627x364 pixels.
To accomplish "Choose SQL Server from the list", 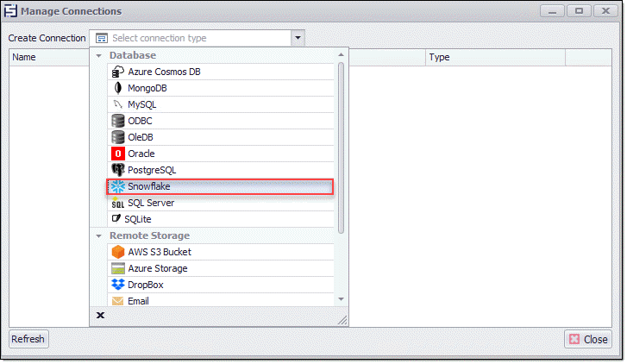I will [x=151, y=203].
